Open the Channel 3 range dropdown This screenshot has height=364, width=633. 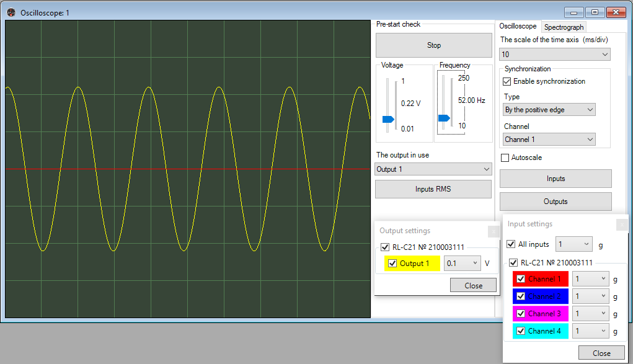[591, 314]
